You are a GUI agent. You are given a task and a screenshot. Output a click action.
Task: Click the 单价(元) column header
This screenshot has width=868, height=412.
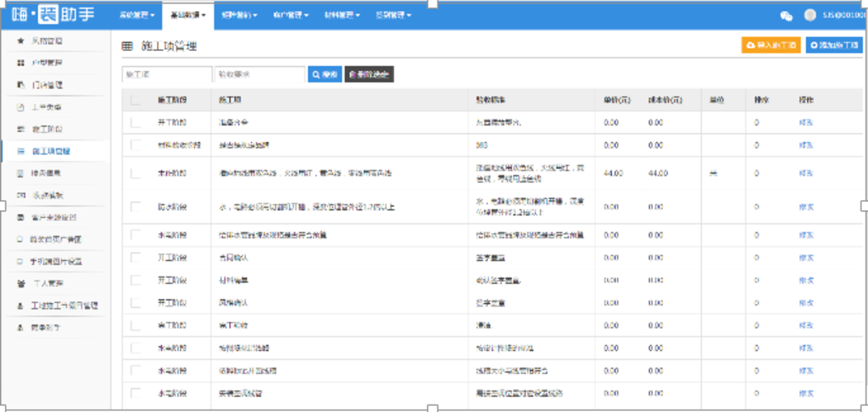[x=617, y=100]
